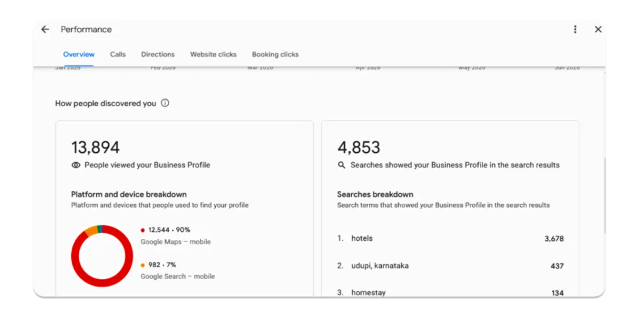This screenshot has width=644, height=320.
Task: Switch to the Calls tab
Action: pyautogui.click(x=118, y=54)
